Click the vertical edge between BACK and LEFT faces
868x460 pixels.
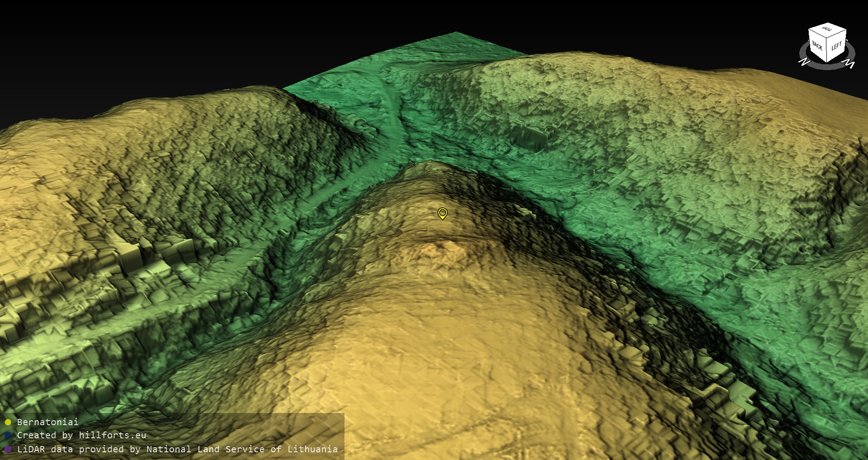tap(827, 50)
